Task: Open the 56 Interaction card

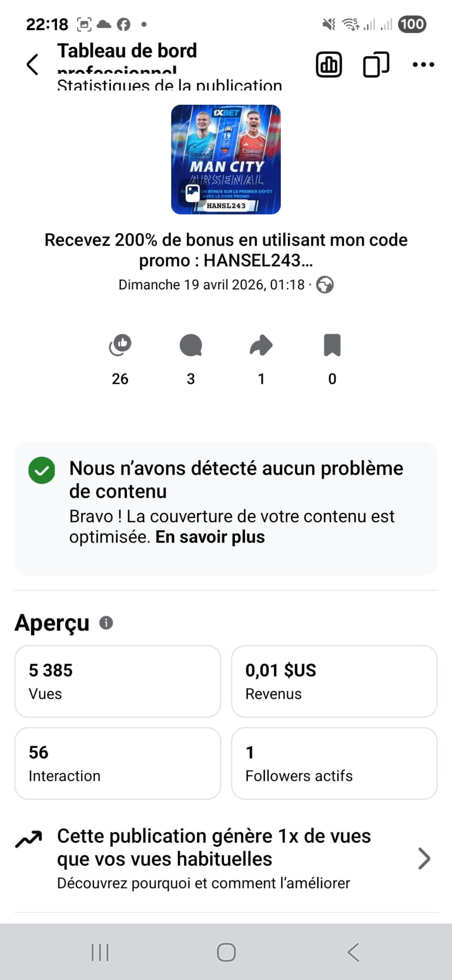Action: [x=118, y=763]
